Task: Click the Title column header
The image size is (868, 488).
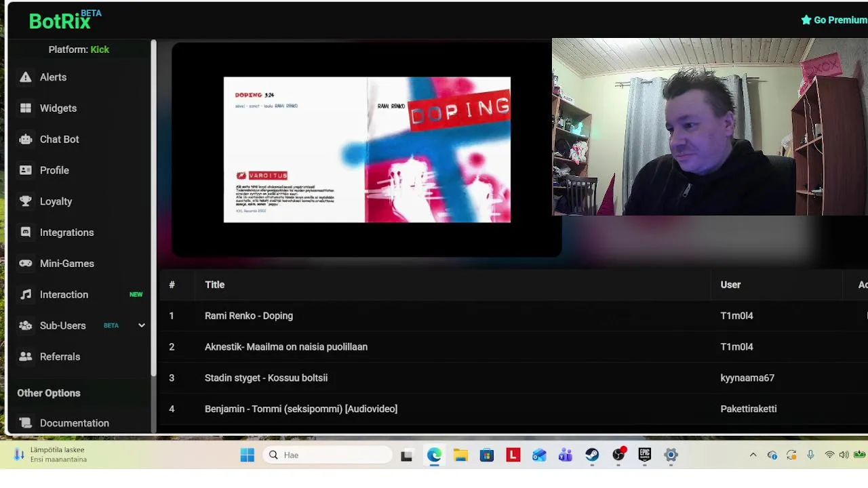Action: [x=214, y=285]
